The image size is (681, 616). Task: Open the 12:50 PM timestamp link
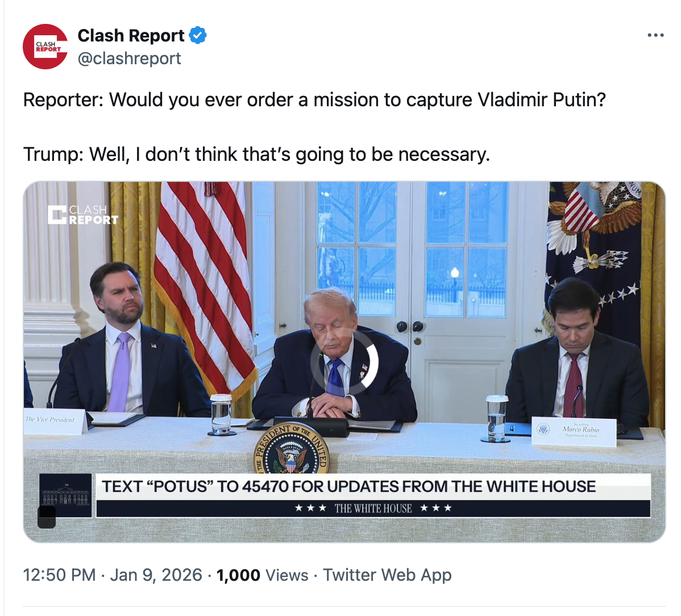pyautogui.click(x=59, y=575)
